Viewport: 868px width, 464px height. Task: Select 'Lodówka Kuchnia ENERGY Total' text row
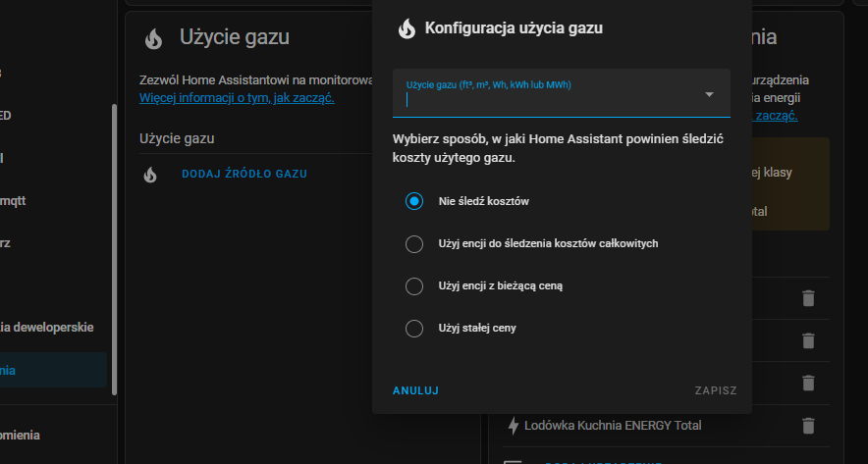[x=613, y=426]
